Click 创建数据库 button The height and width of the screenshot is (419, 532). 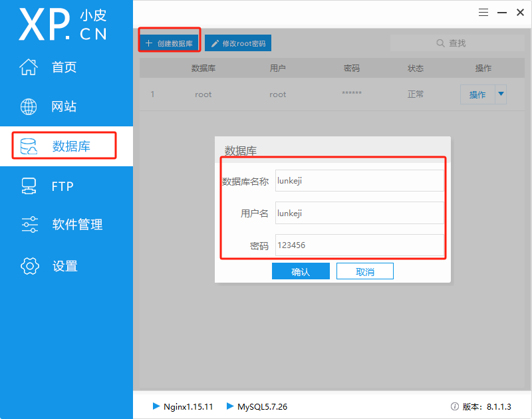point(169,43)
